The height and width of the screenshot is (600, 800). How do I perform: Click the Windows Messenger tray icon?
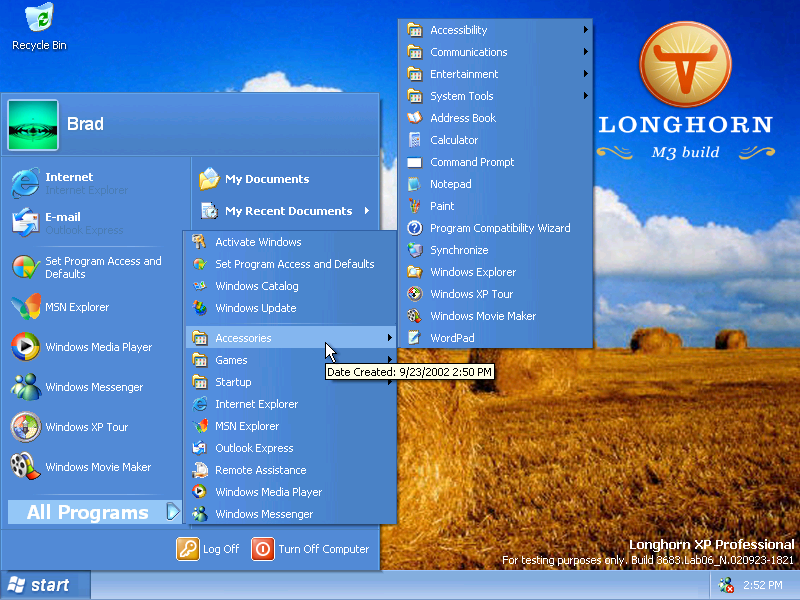726,585
